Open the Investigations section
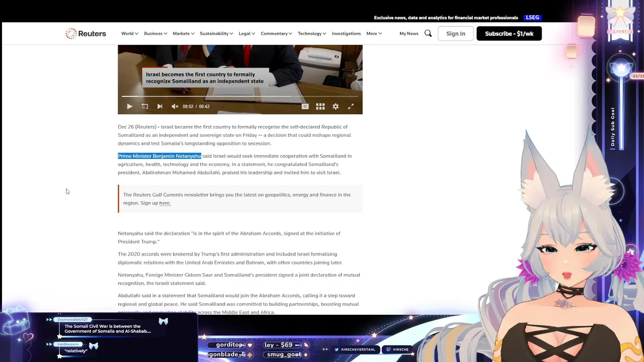The height and width of the screenshot is (362, 644). pyautogui.click(x=346, y=34)
